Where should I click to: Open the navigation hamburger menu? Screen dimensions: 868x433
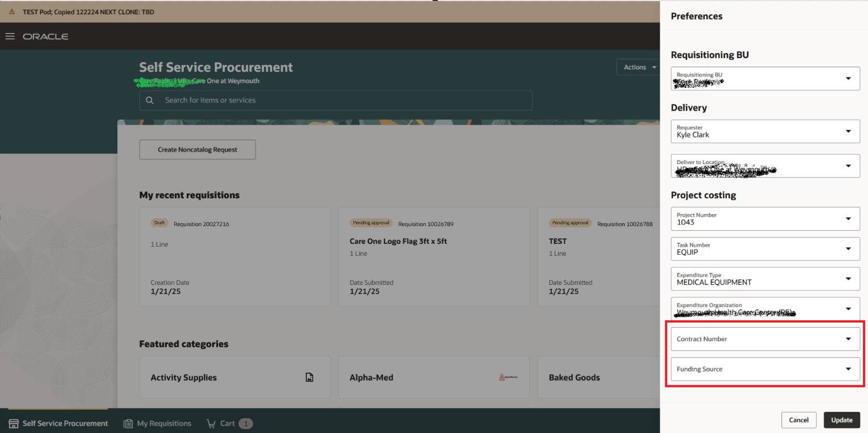coord(10,36)
